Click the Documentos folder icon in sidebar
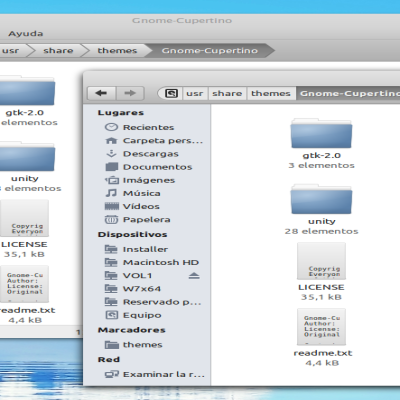Screen dimensions: 400x400 112,167
